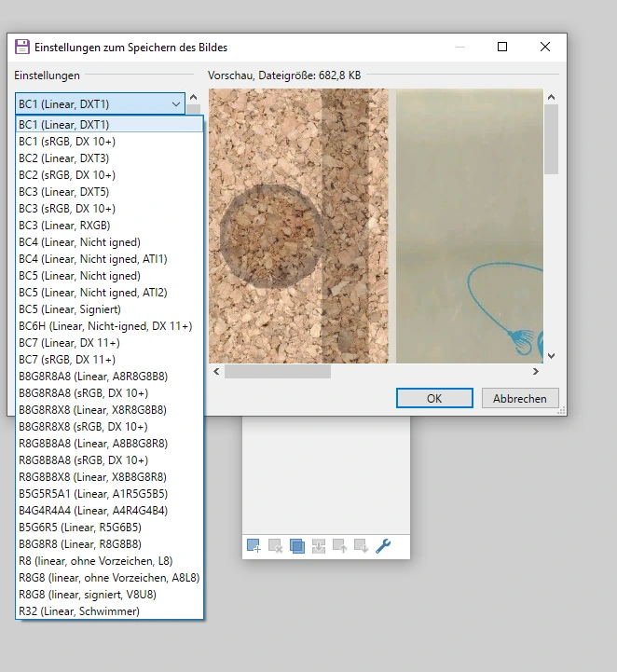Select R32 (Linear, Schwimmer) entry
The image size is (617, 672).
click(78, 611)
